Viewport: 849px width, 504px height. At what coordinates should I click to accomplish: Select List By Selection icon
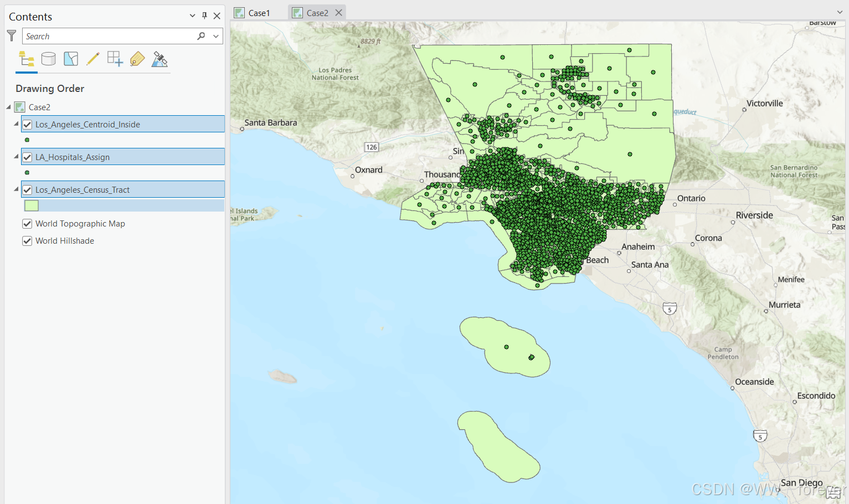tap(71, 59)
